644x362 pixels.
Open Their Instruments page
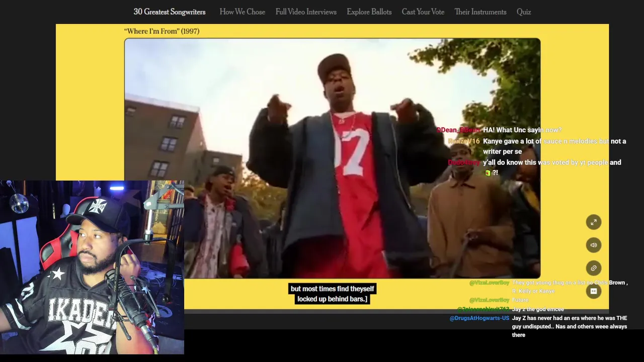click(480, 12)
